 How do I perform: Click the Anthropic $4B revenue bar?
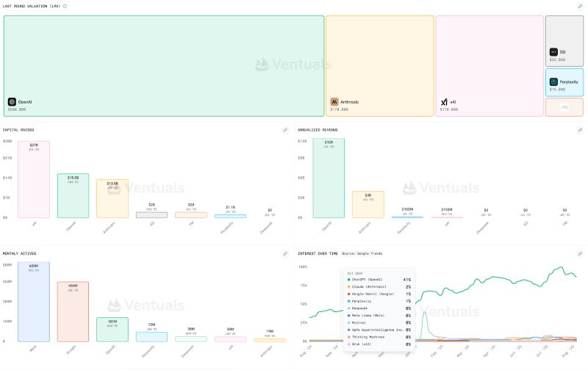click(368, 204)
